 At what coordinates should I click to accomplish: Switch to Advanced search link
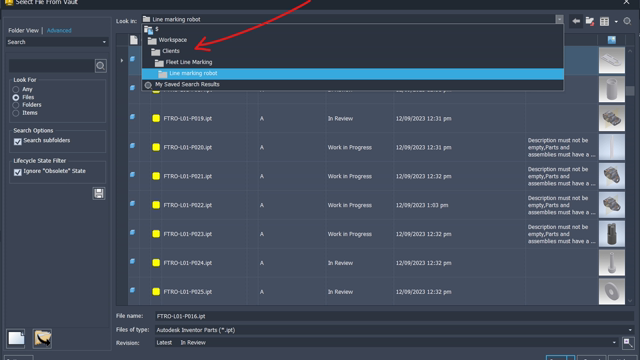click(x=59, y=31)
